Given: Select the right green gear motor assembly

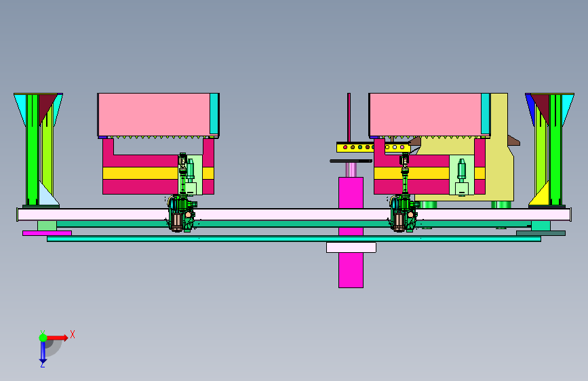Looking at the screenshot, I should click(x=404, y=214).
